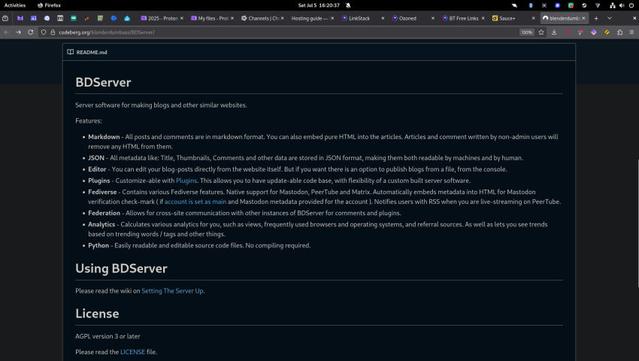
Task: Open the Extensions puzzle-piece button
Action: tap(620, 32)
